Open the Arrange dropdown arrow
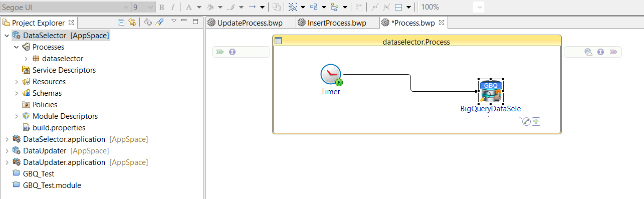This screenshot has height=199, width=644. point(324,8)
